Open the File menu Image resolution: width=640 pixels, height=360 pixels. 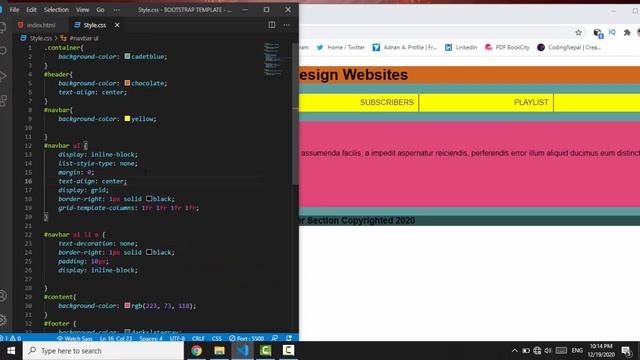pos(14,9)
